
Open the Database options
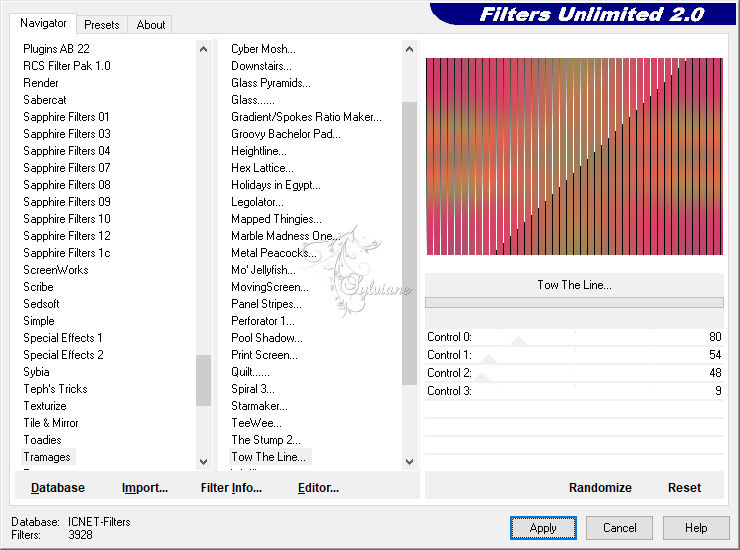click(x=58, y=488)
